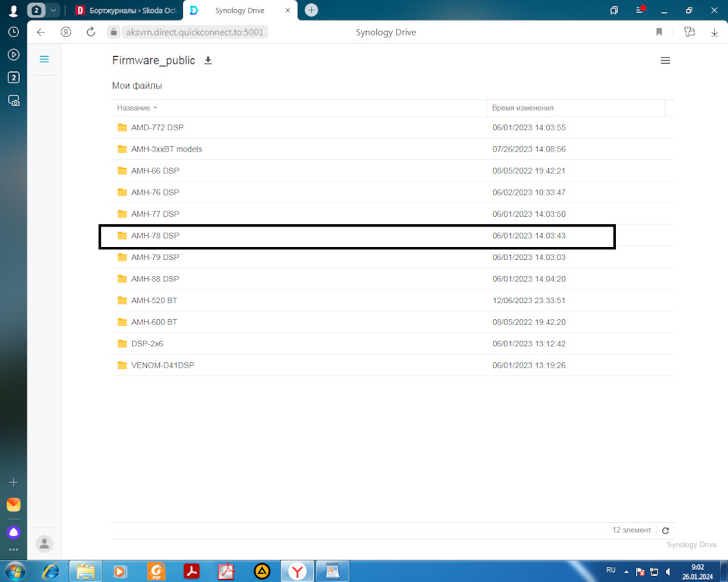Viewport: 728px width, 582px height.
Task: Click the Firmware_public title
Action: point(154,61)
